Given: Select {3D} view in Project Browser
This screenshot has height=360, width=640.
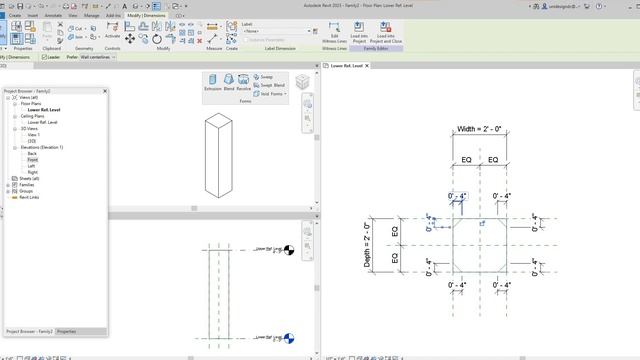Looking at the screenshot, I should point(31,141).
